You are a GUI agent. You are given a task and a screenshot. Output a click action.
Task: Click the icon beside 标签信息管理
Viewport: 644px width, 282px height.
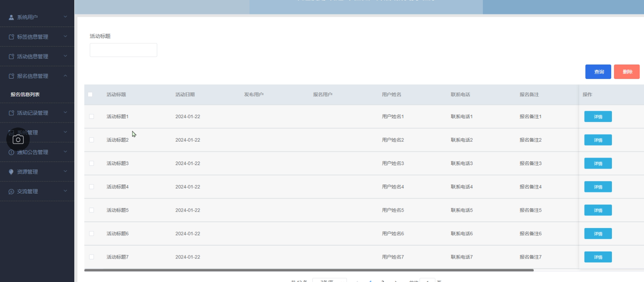point(11,37)
